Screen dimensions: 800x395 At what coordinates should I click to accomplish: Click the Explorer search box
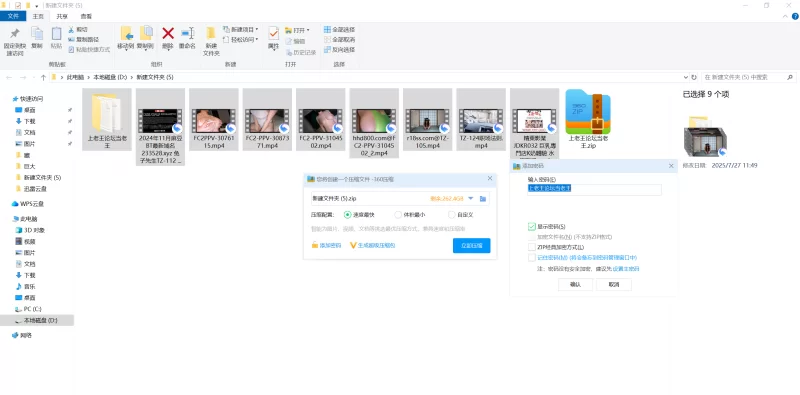[x=749, y=78]
